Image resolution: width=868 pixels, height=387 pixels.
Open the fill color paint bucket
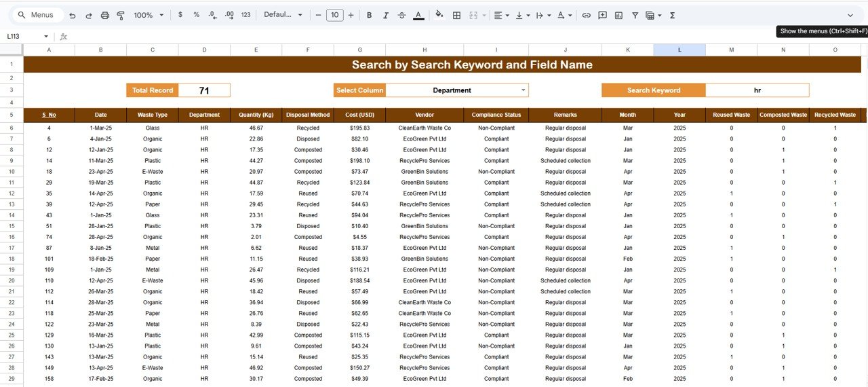pyautogui.click(x=439, y=15)
